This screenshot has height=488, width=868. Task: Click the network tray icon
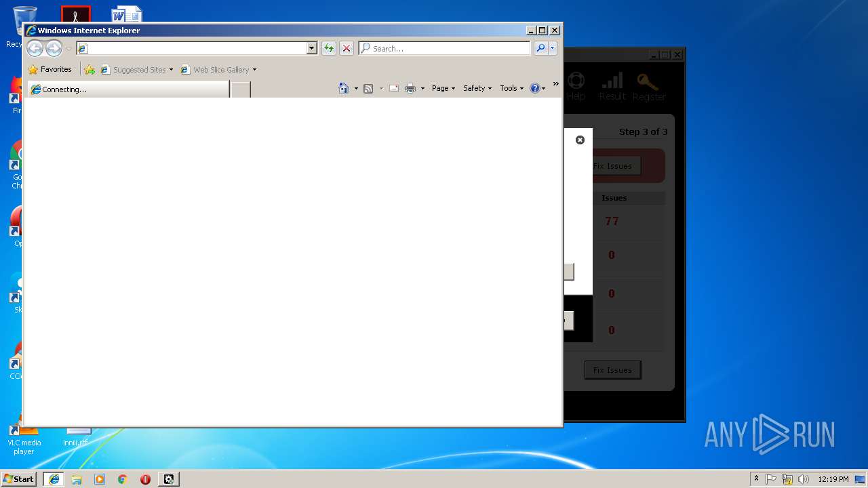(787, 479)
